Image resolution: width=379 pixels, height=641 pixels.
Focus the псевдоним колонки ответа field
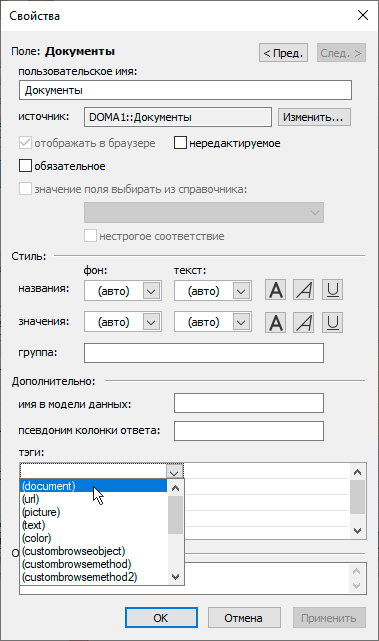[x=249, y=431]
